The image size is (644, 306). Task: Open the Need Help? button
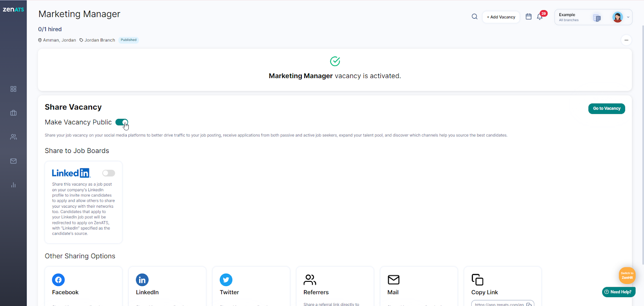point(619,292)
